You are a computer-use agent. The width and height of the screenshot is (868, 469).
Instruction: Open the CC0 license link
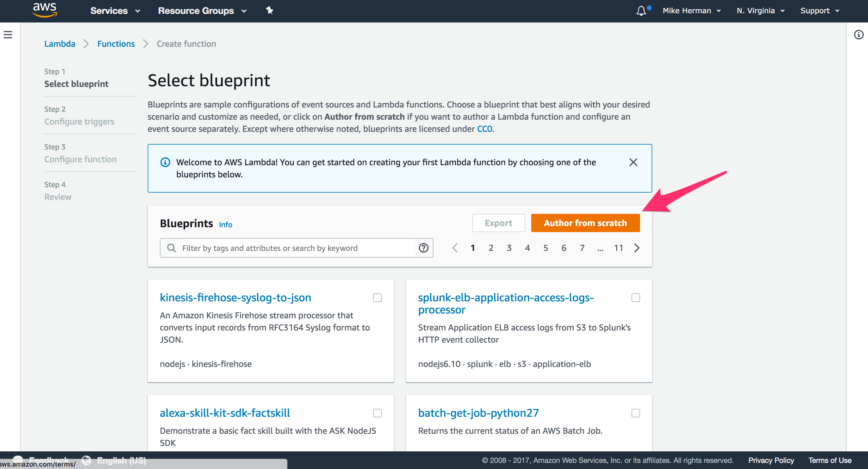point(484,129)
